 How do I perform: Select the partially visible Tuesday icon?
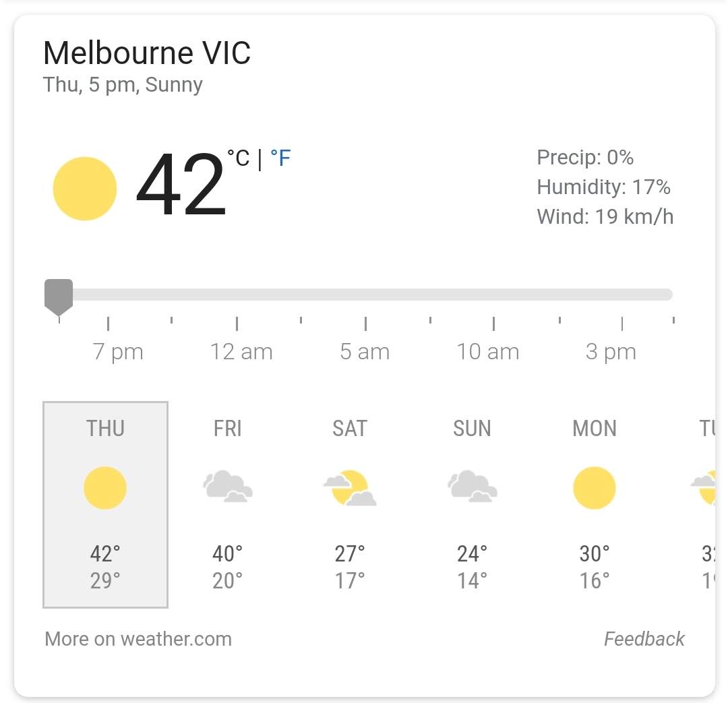703,487
